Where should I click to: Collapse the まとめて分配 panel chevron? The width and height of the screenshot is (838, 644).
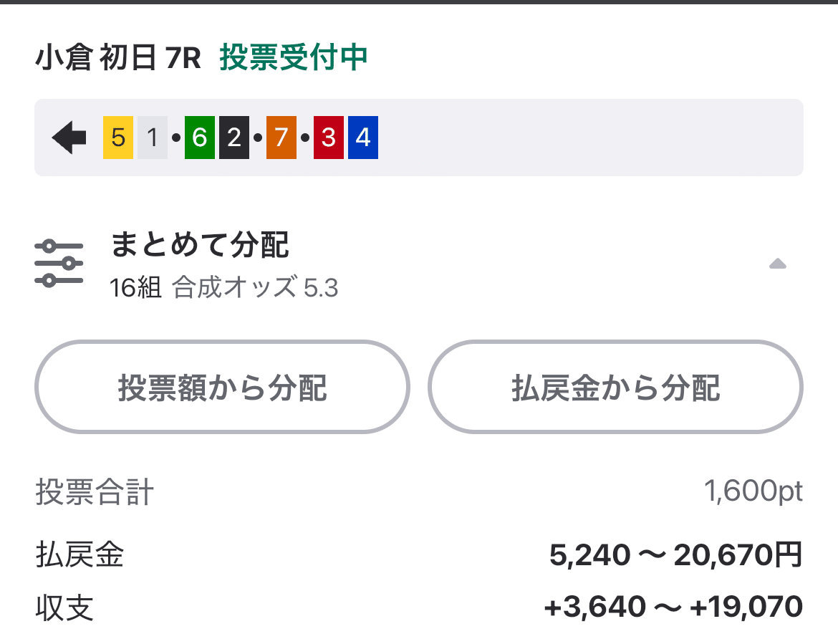[x=779, y=265]
